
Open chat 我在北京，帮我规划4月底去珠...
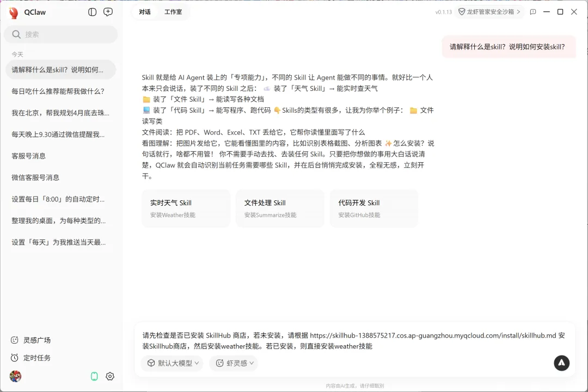click(x=61, y=113)
